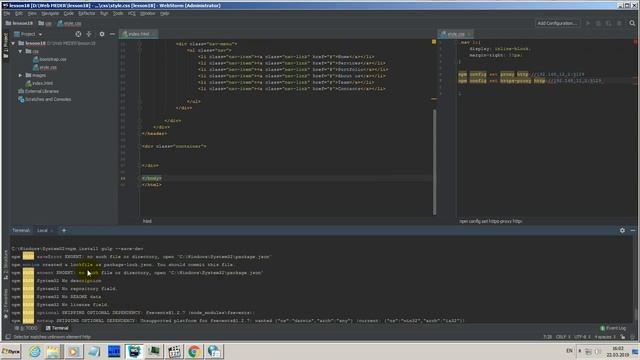The width and height of the screenshot is (640, 360).
Task: Click the index.html editor vertical scrollbar
Action: pyautogui.click(x=434, y=161)
